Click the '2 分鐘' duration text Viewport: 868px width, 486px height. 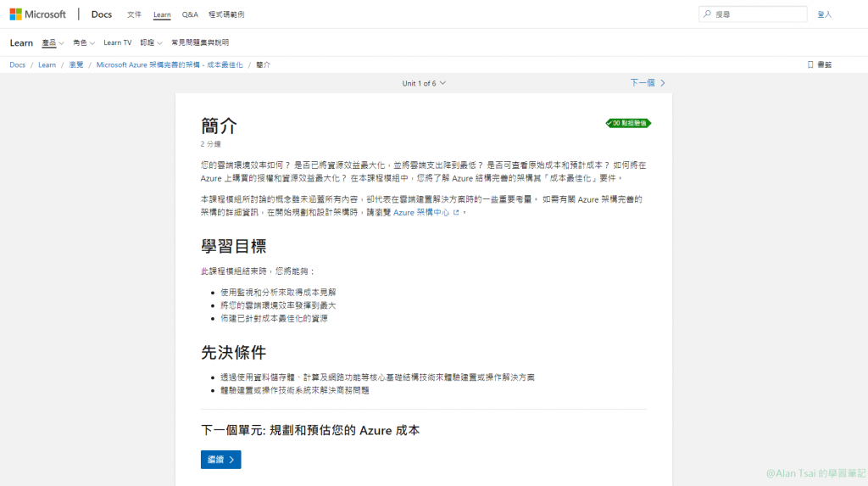click(210, 144)
